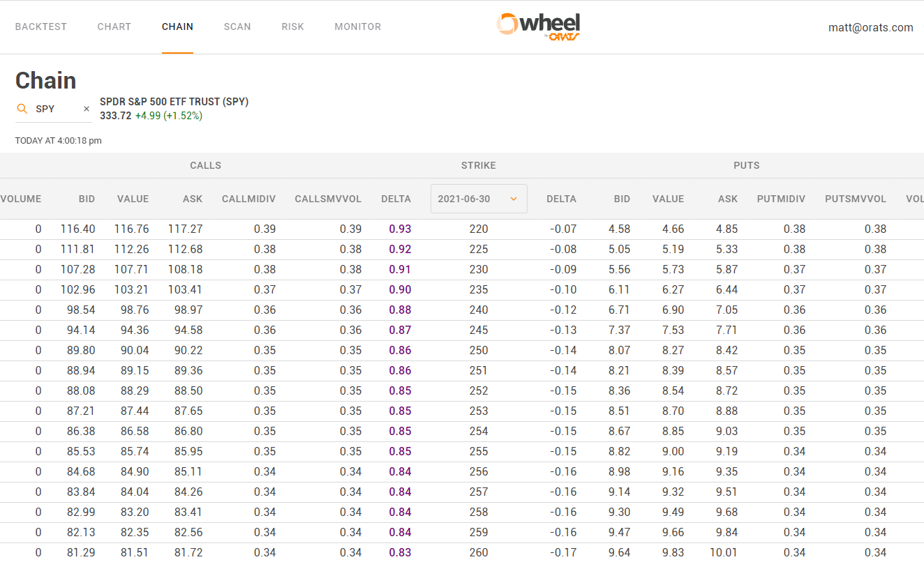Click the SPY symbol search field

click(54, 109)
